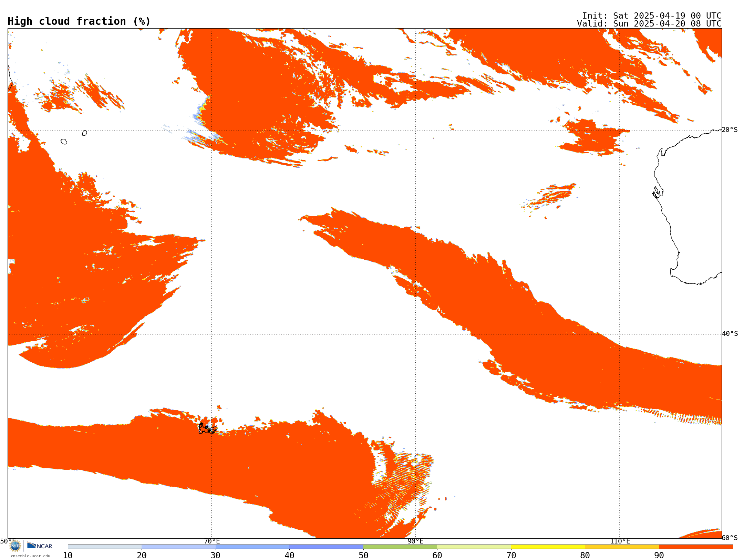The image size is (744, 560).
Task: Click the colorbar tick label 30
Action: 216,556
